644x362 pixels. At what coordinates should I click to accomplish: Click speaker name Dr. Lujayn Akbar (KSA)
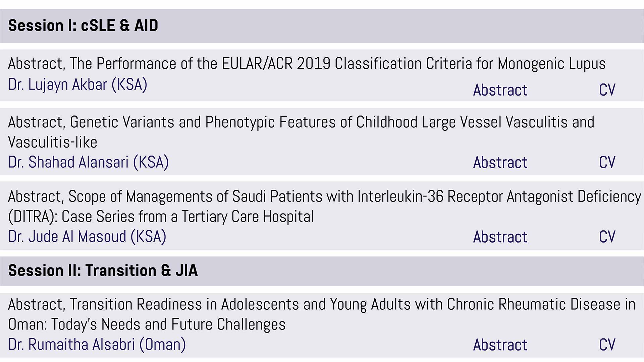click(x=78, y=84)
